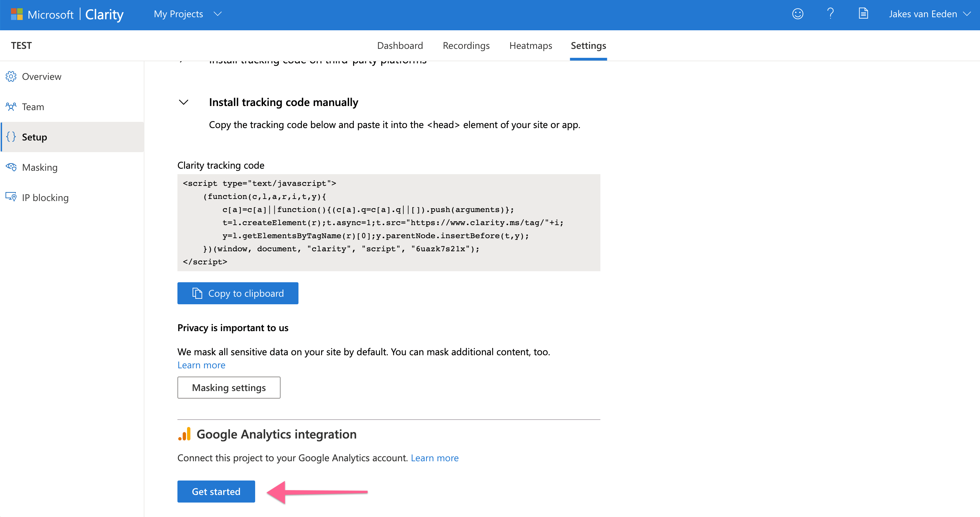Click the Masking eye icon in sidebar
980x517 pixels.
click(11, 167)
